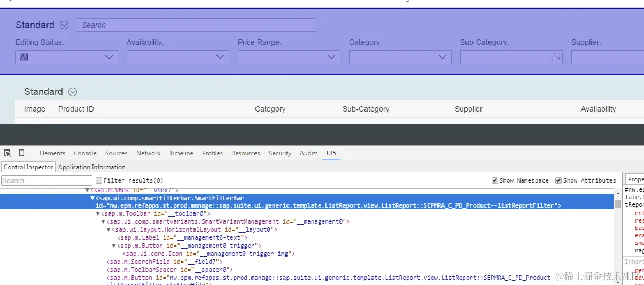Viewport: 644px width, 285px height.
Task: Open the Audits tab
Action: pyautogui.click(x=308, y=153)
